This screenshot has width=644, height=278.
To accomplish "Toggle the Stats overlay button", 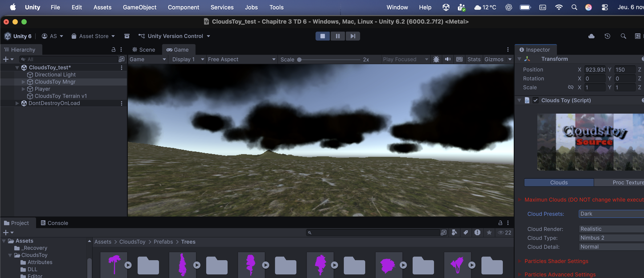I will [x=474, y=59].
